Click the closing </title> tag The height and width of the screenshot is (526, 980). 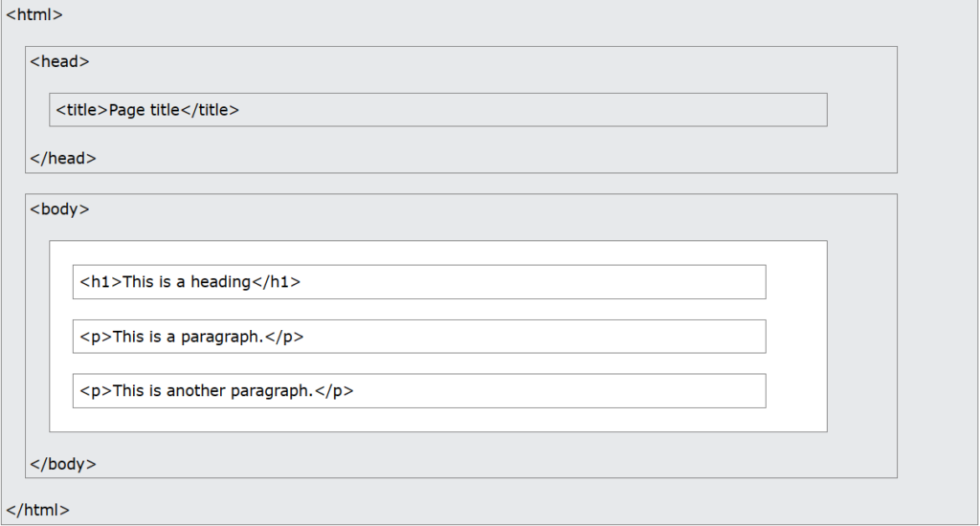210,110
